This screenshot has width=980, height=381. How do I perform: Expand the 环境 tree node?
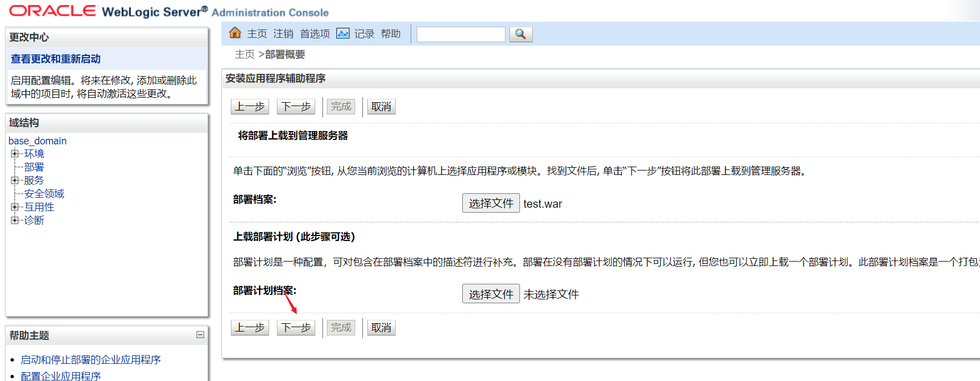[14, 154]
